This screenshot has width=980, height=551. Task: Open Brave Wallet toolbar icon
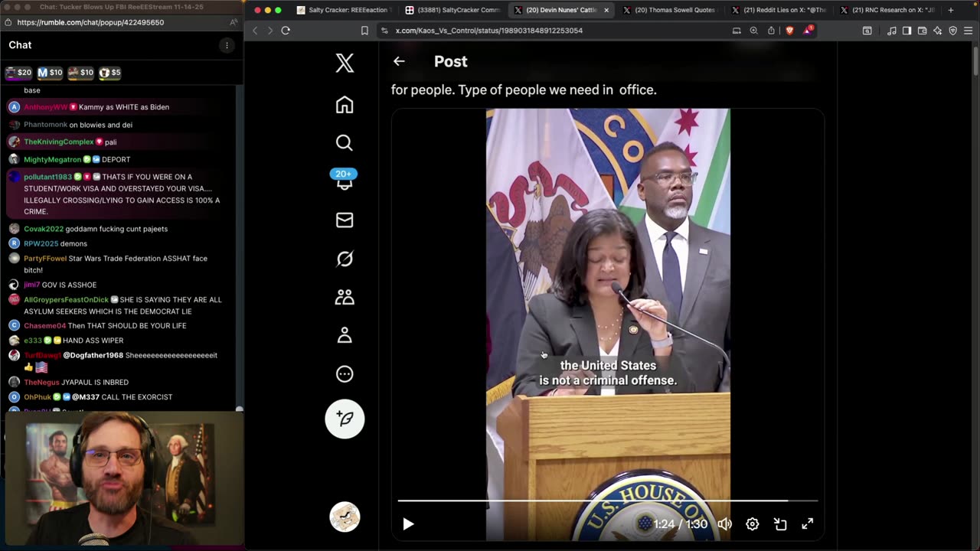[x=923, y=31]
